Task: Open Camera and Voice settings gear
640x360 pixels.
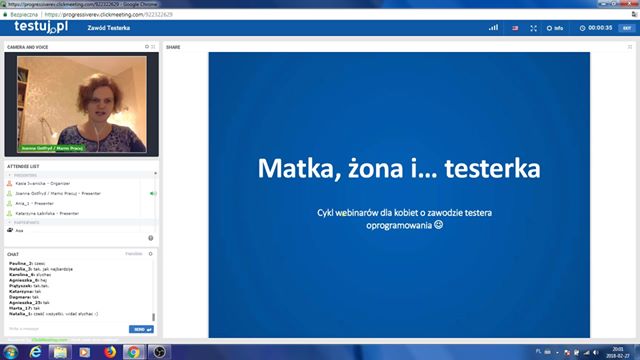Action: click(x=147, y=47)
